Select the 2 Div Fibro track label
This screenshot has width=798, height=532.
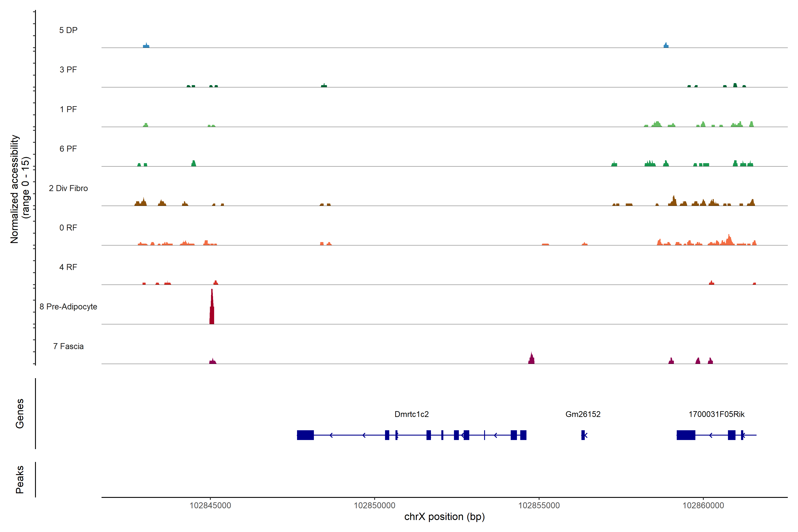click(x=68, y=188)
